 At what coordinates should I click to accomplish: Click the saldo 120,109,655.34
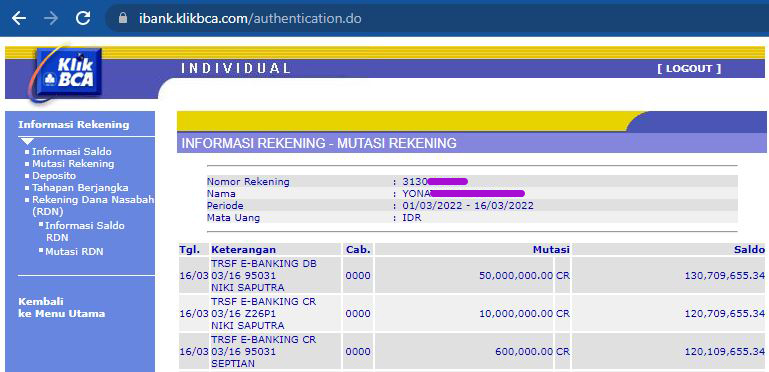tap(725, 351)
